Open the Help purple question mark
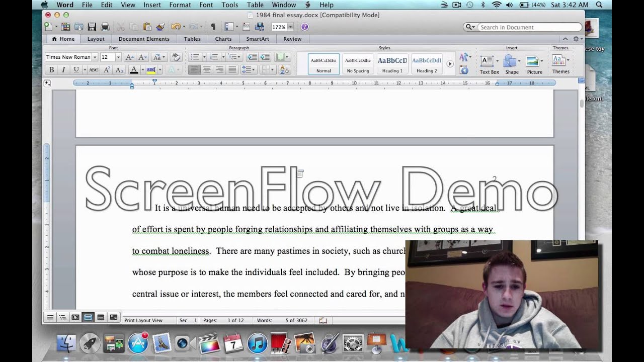This screenshot has height=362, width=644. (x=304, y=27)
